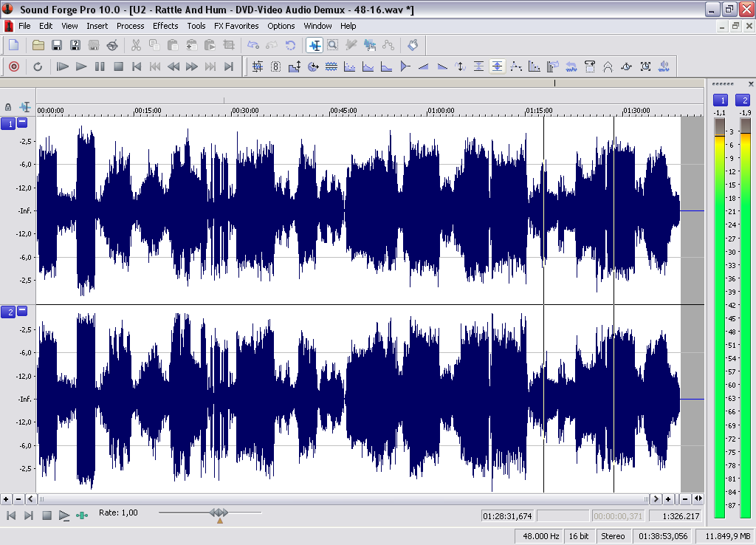Select the Edit tool in the toolbar
This screenshot has width=756, height=545.
(315, 45)
